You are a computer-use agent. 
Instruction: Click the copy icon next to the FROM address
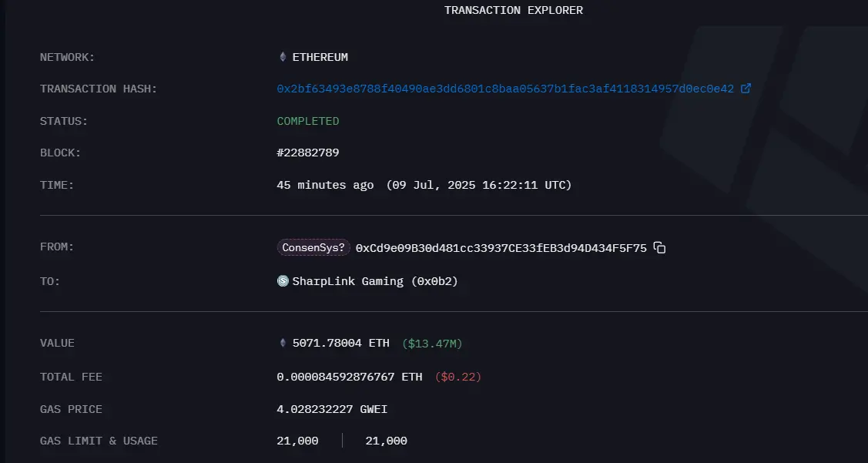[659, 247]
